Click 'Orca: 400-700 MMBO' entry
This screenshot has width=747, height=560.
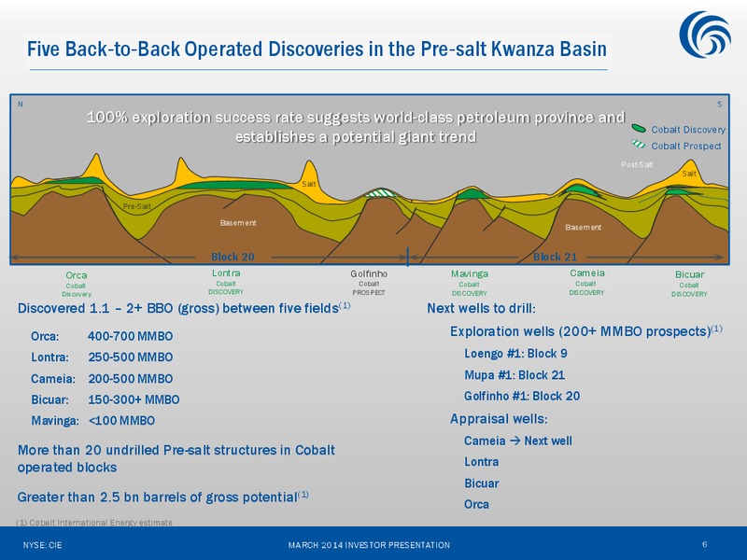point(102,336)
